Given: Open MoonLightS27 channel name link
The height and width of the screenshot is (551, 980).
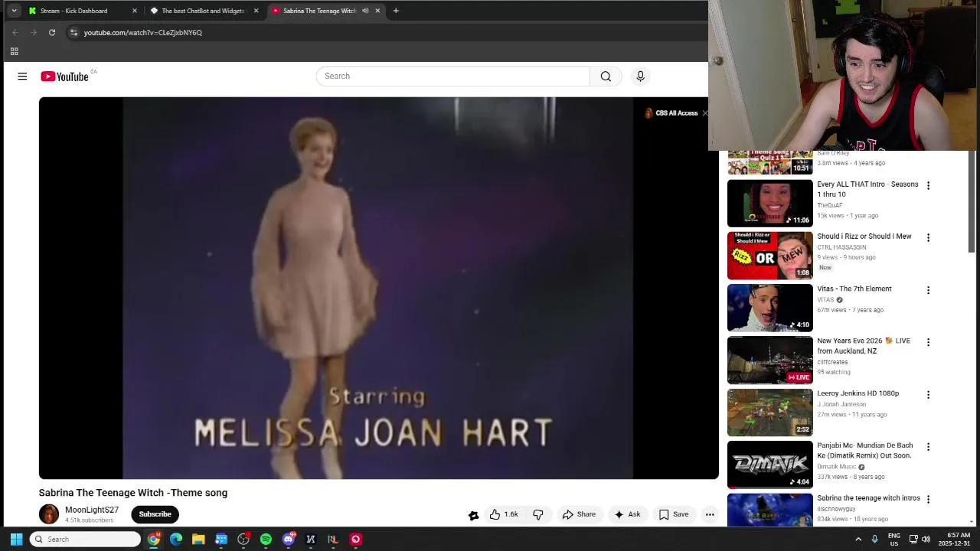Looking at the screenshot, I should point(92,510).
